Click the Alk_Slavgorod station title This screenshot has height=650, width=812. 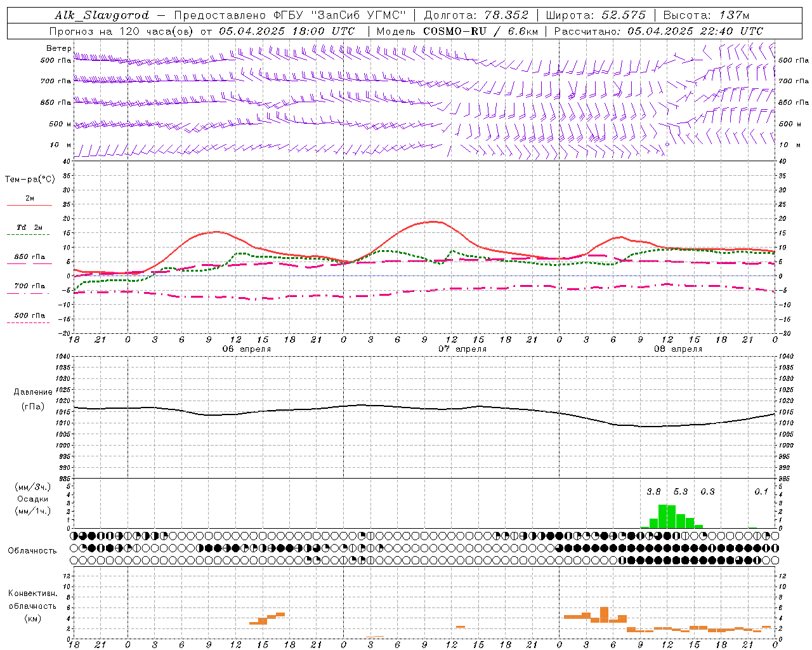click(101, 15)
